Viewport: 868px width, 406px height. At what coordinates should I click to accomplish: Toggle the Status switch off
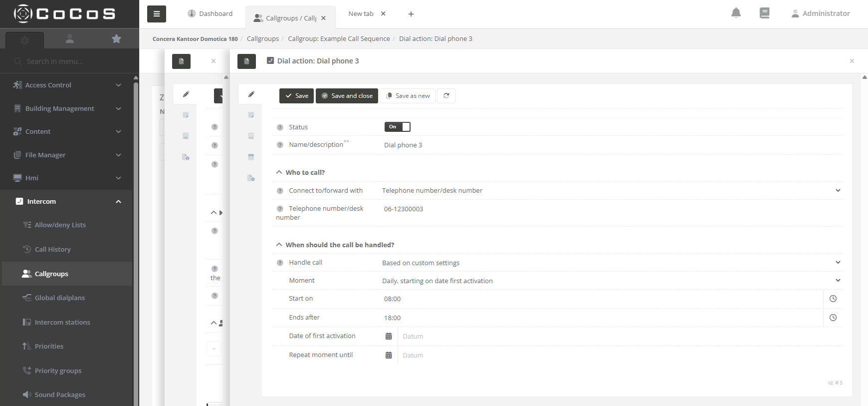397,127
